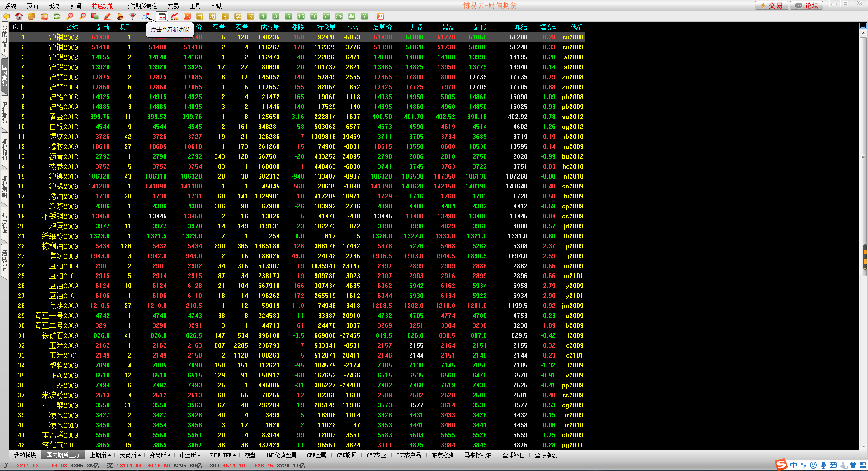Click the F10 information icon
Screen dimensions: 868x471
click(44, 16)
